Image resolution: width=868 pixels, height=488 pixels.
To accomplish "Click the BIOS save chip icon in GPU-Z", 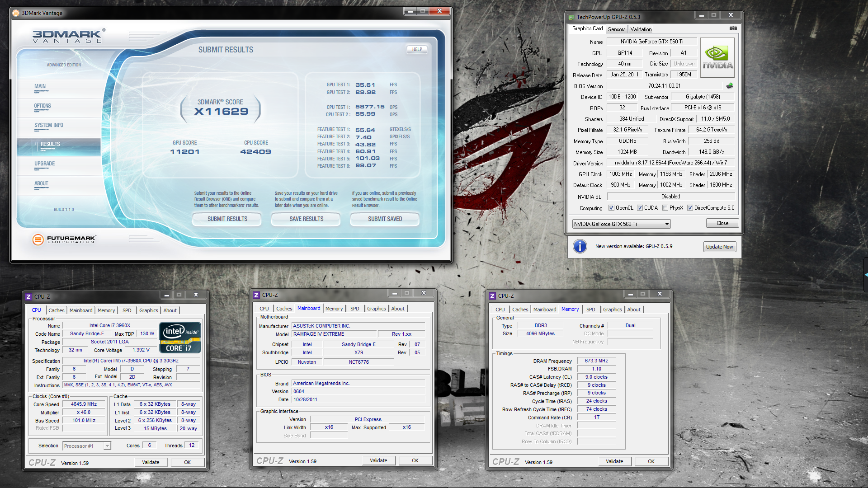I will click(x=730, y=86).
